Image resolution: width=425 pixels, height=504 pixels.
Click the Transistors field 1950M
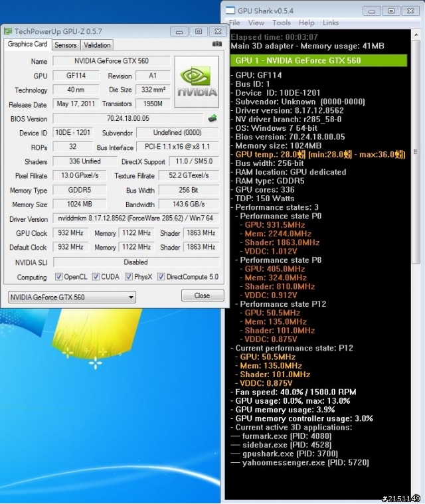point(153,104)
